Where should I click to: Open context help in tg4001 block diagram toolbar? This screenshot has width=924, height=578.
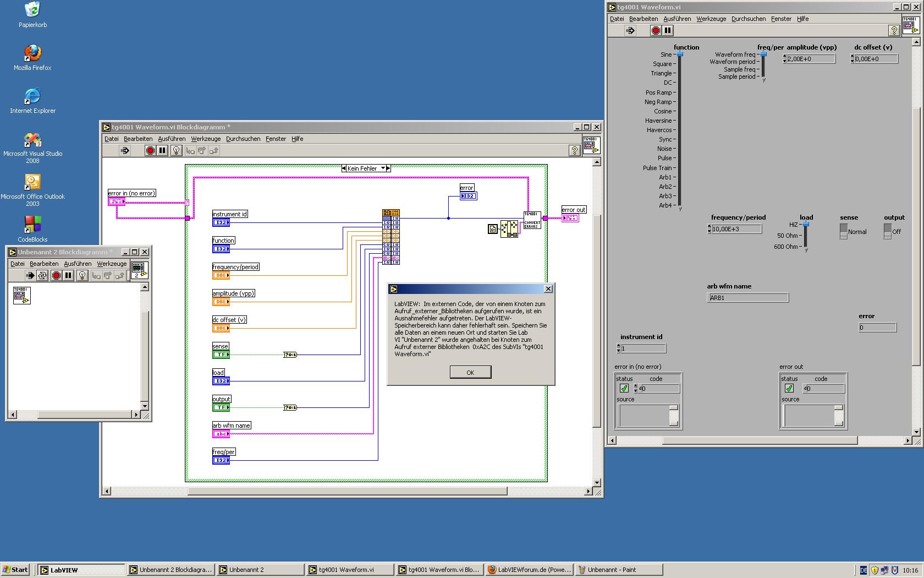point(574,151)
